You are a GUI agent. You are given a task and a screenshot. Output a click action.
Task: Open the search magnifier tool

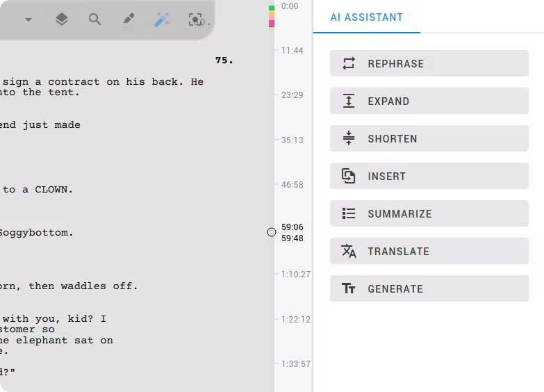(94, 19)
